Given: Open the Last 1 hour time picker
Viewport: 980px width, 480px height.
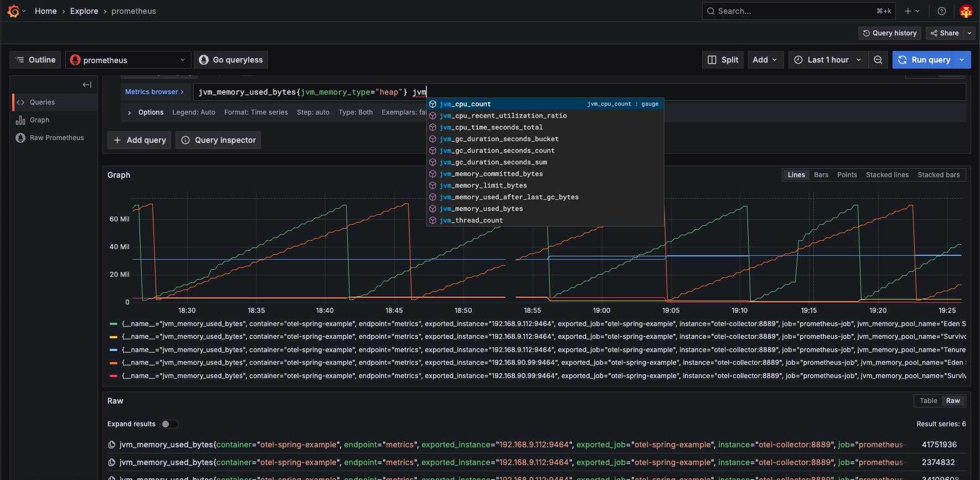Looking at the screenshot, I should pos(827,60).
